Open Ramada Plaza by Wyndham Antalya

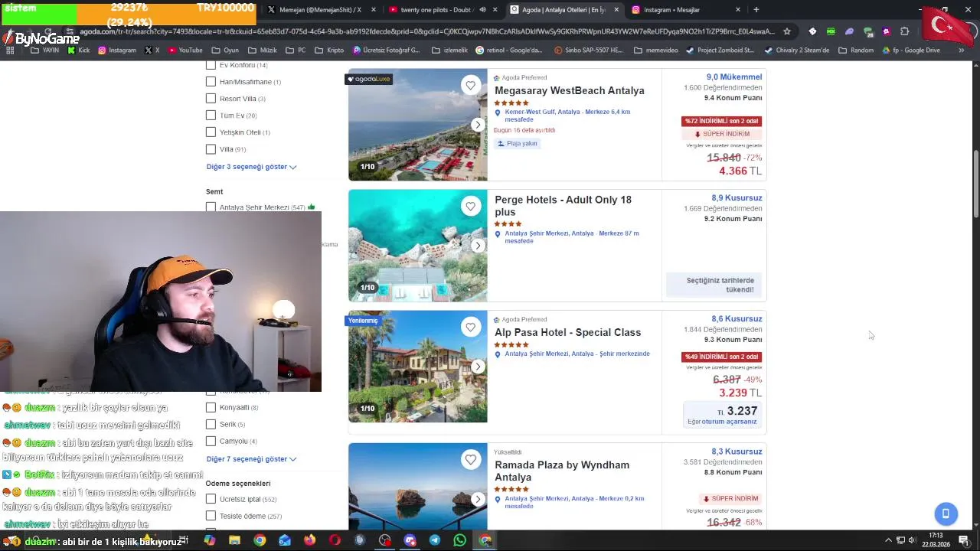pyautogui.click(x=562, y=471)
